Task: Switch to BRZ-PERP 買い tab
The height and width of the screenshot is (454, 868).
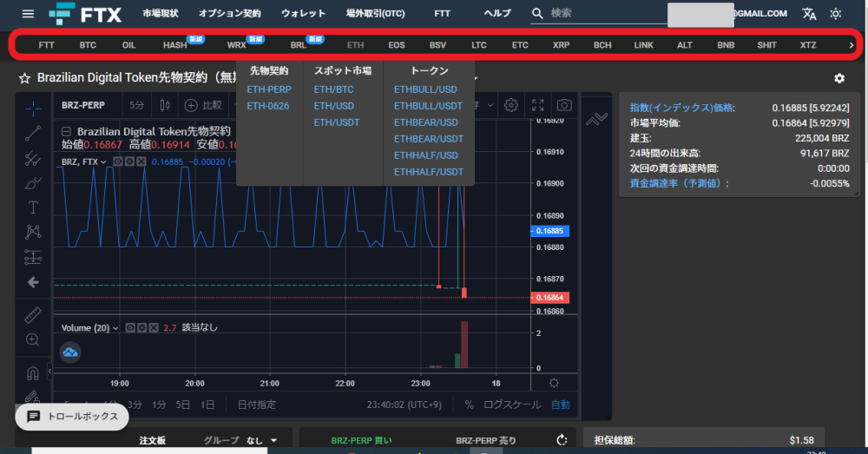Action: [361, 441]
